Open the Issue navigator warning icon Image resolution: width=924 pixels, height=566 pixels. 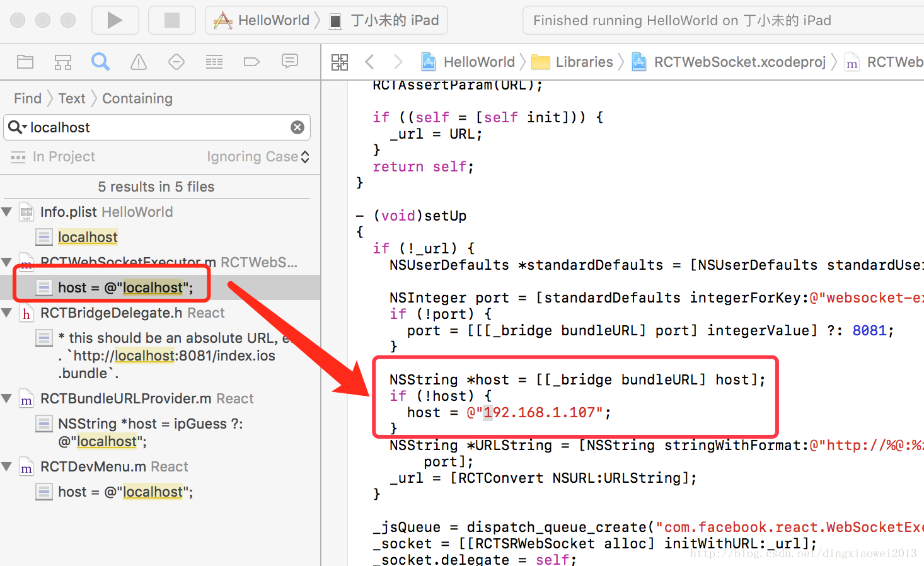pyautogui.click(x=139, y=62)
